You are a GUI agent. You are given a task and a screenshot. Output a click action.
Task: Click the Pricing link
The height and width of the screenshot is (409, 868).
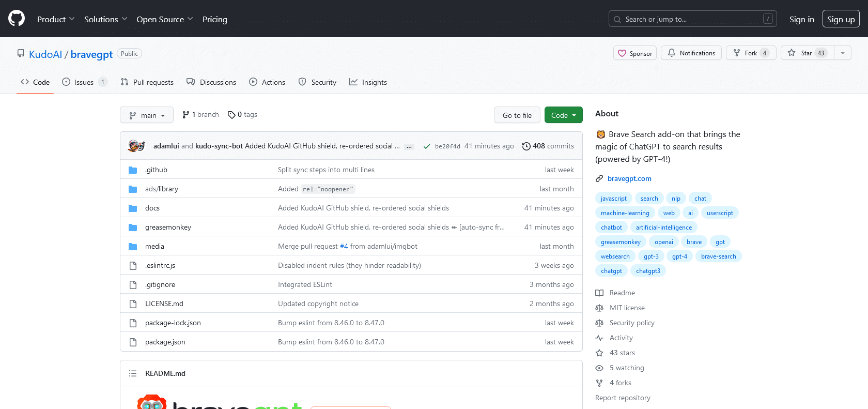point(215,19)
